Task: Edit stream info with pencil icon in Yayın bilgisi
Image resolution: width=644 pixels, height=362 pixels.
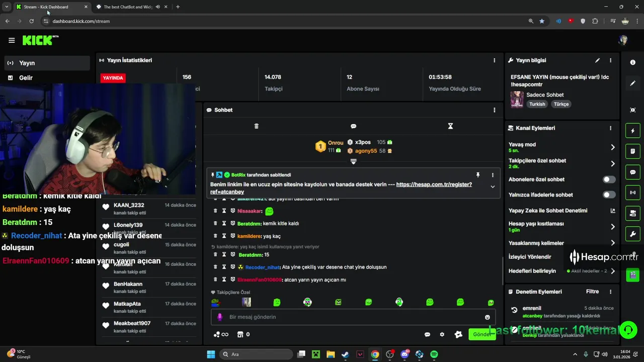Action: click(597, 60)
